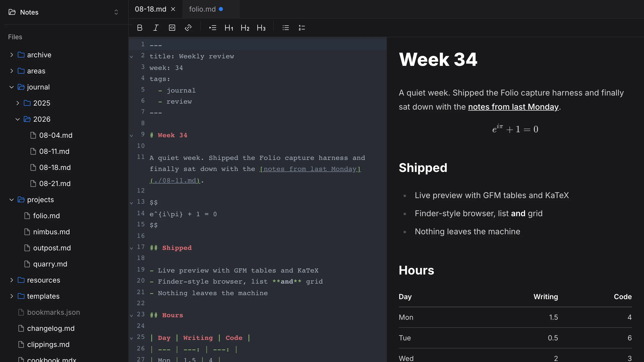Expand the areas folder
Screen dimensions: 644x362
pos(12,71)
